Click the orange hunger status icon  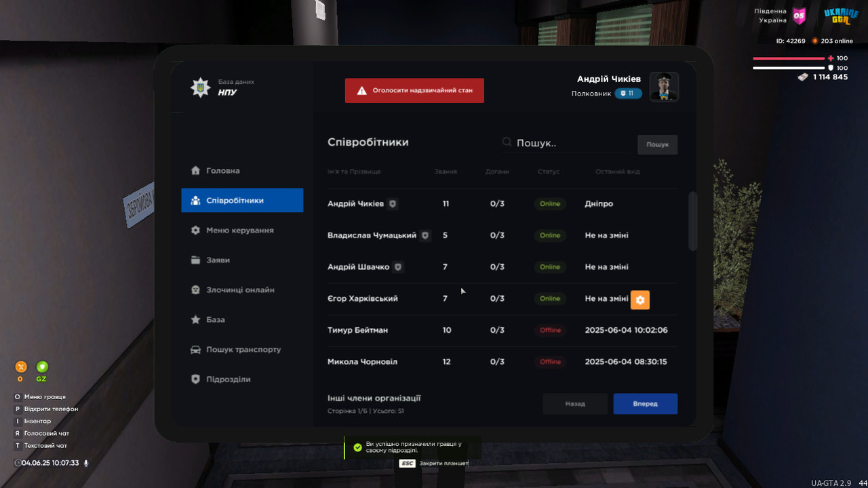click(20, 367)
